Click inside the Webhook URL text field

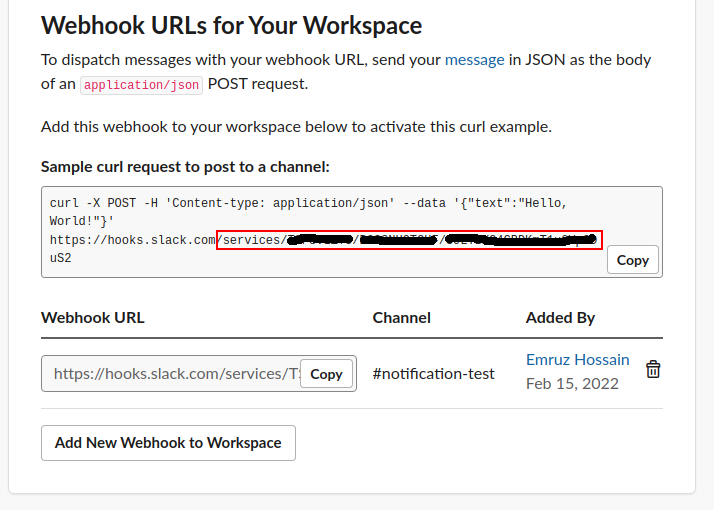[x=170, y=374]
